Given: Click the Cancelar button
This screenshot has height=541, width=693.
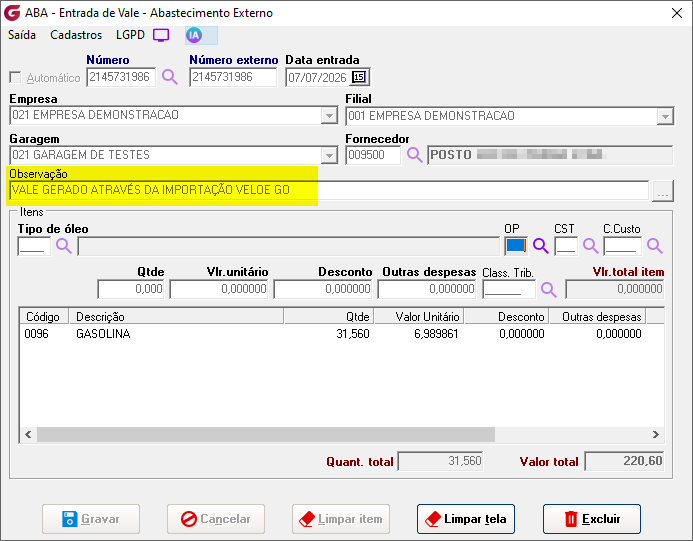Looking at the screenshot, I should point(216,519).
